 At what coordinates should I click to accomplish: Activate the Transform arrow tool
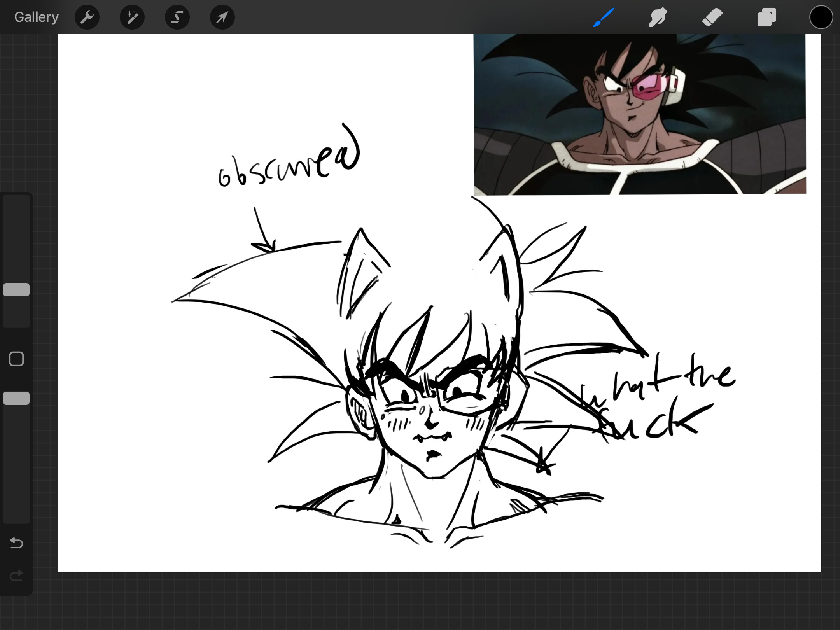pos(222,17)
